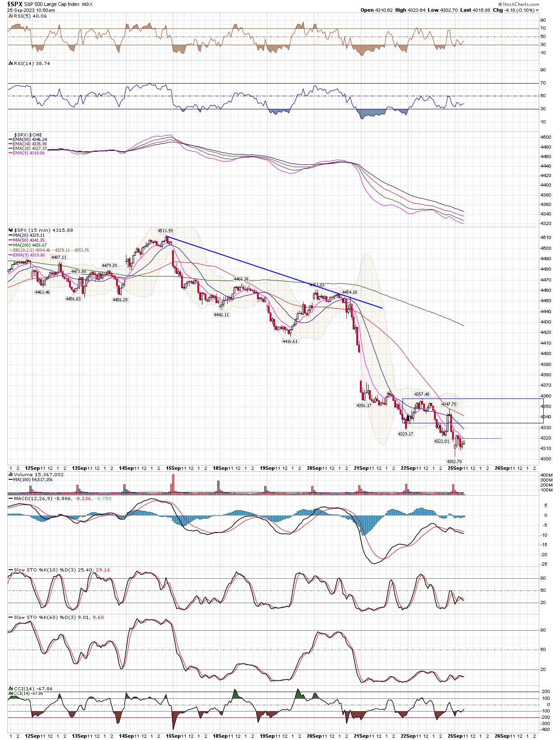Click the Volume legend histogram icon

pos(11,475)
